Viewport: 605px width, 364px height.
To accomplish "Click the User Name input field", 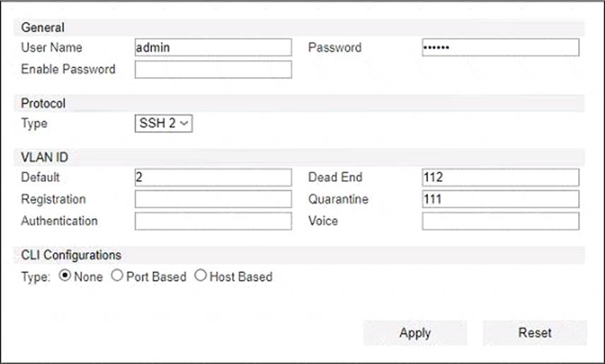I will coord(213,47).
